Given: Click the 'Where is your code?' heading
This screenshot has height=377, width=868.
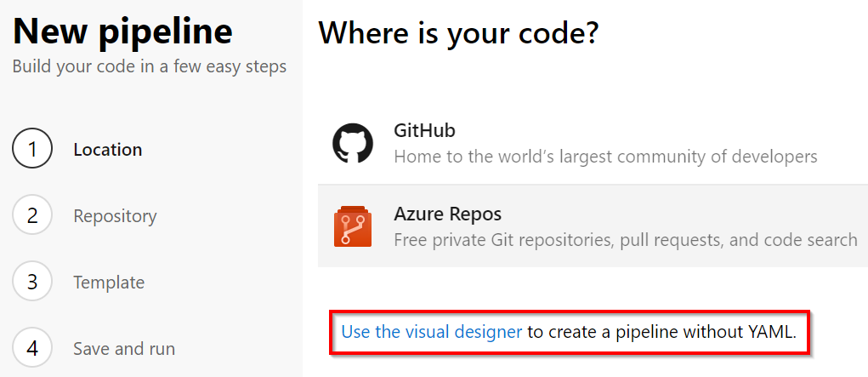Looking at the screenshot, I should pyautogui.click(x=458, y=33).
